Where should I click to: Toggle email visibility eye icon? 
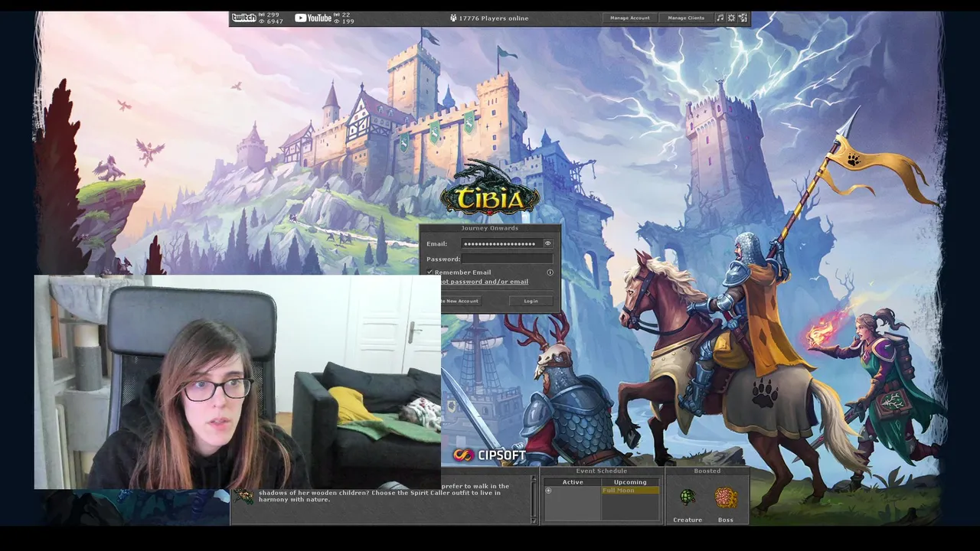coord(547,243)
